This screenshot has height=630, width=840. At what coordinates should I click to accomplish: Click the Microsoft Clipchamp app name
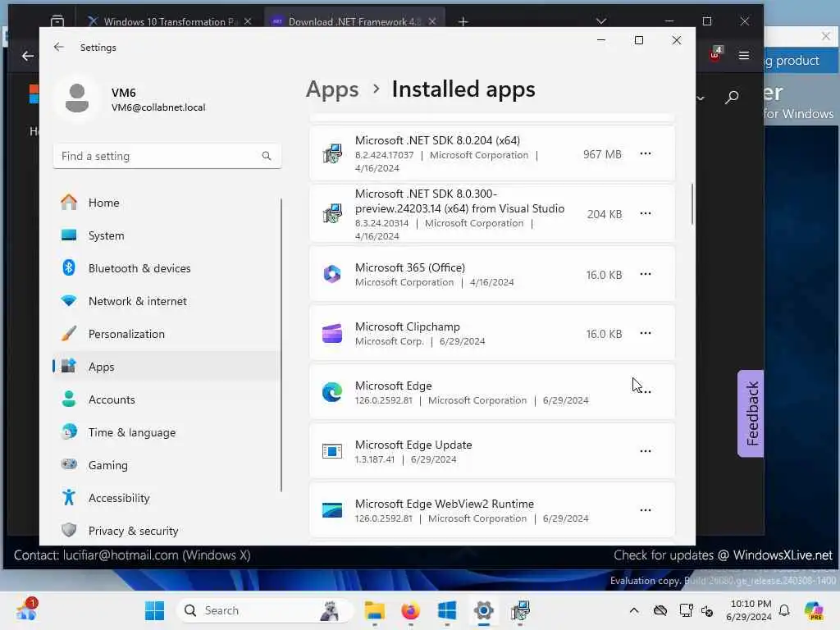407,326
